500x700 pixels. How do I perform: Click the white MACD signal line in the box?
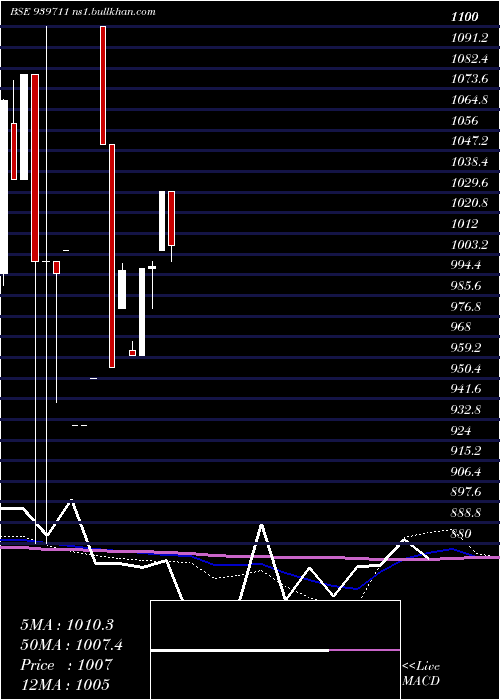240,650
